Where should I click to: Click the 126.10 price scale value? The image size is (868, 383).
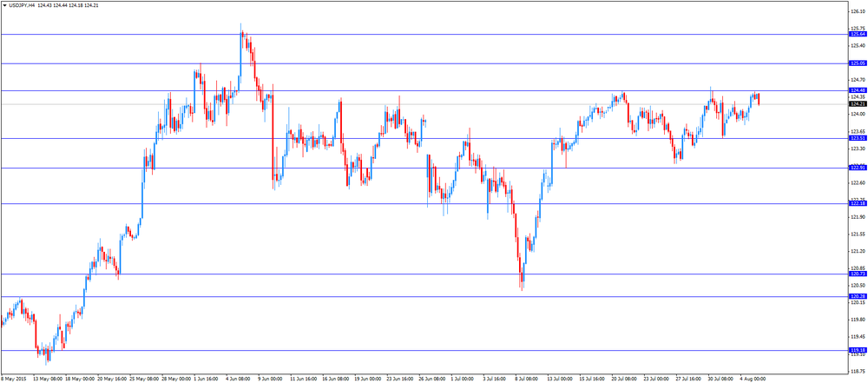tap(858, 11)
